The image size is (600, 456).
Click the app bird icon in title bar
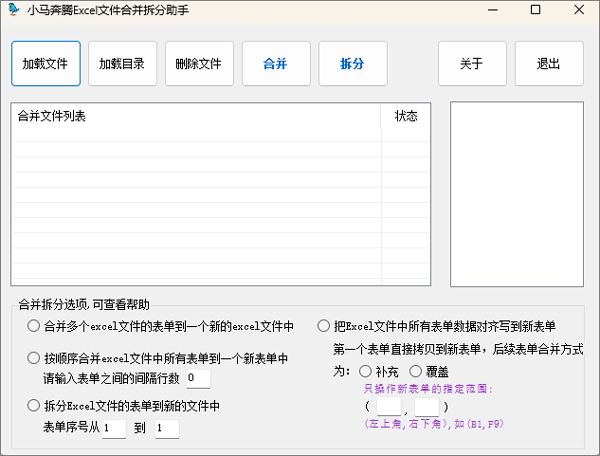click(x=14, y=10)
